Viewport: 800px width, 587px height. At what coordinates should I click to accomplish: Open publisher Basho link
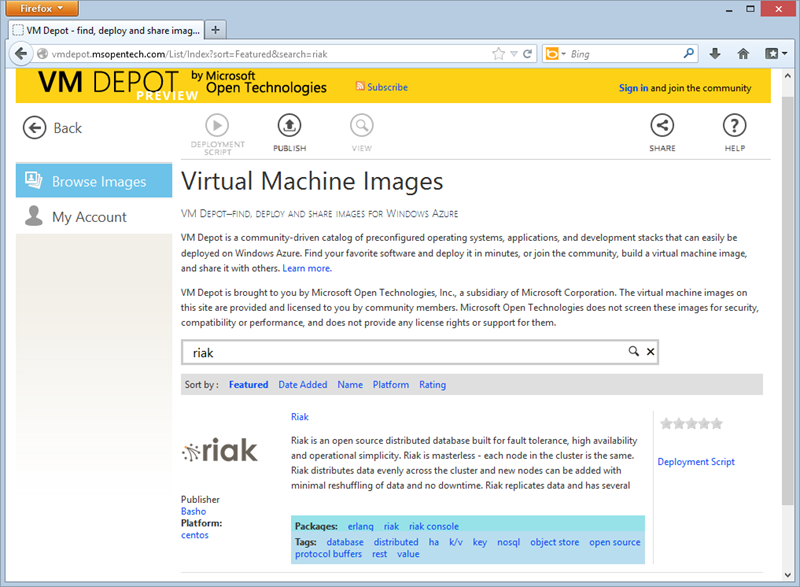pyautogui.click(x=193, y=511)
